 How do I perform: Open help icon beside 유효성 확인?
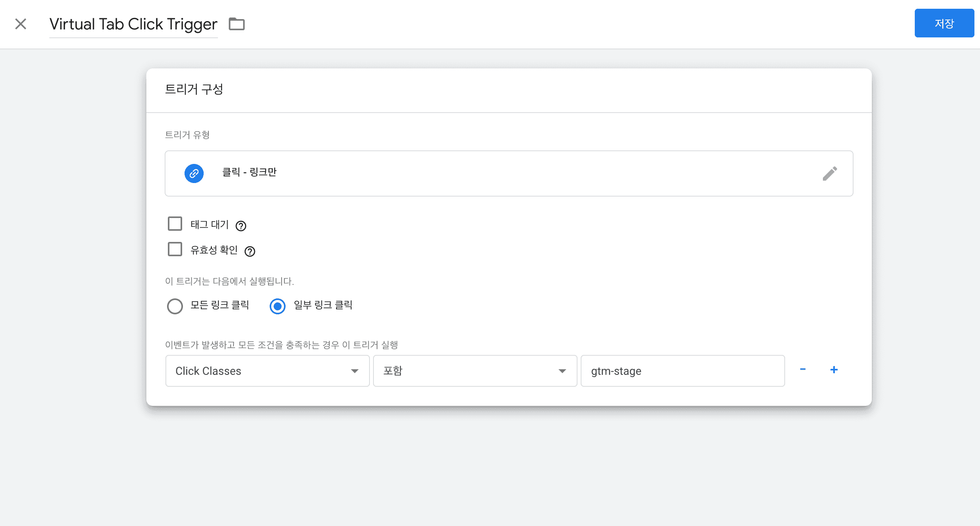250,251
